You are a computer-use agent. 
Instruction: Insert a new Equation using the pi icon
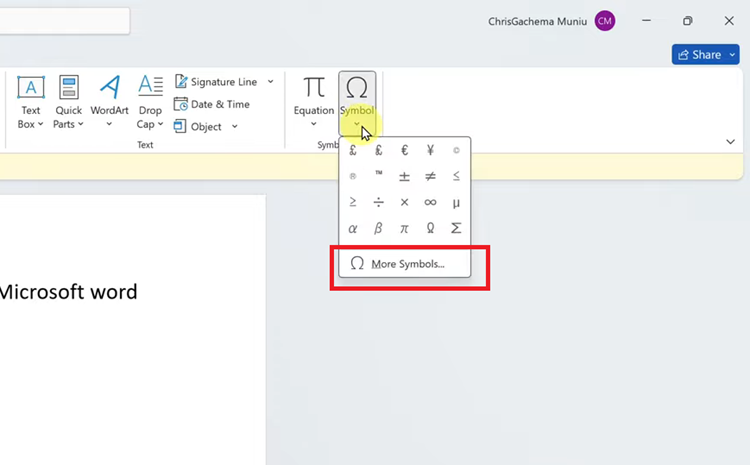pos(314,88)
